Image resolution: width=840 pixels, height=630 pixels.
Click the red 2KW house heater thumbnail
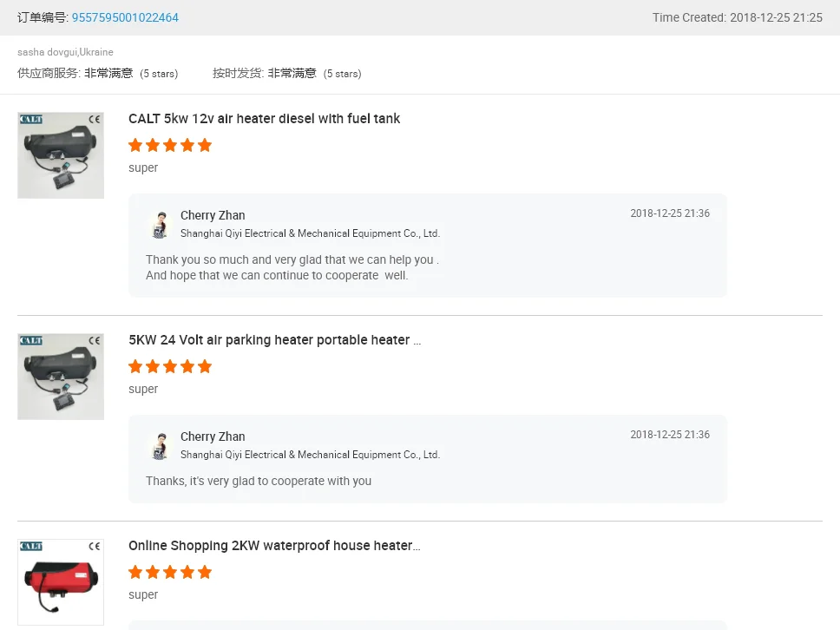click(61, 582)
